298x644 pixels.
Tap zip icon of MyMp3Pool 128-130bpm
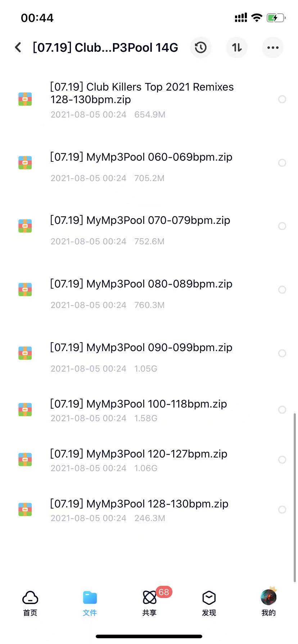pos(25,509)
